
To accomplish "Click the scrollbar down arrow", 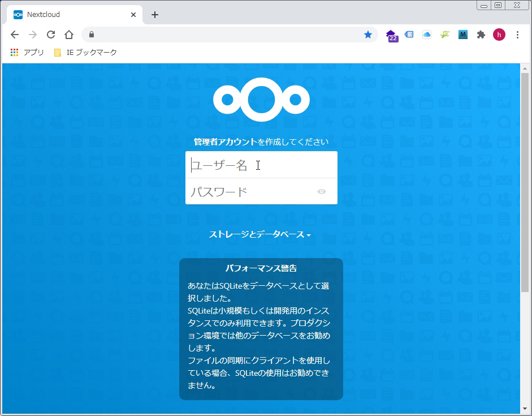I will tap(525, 409).
